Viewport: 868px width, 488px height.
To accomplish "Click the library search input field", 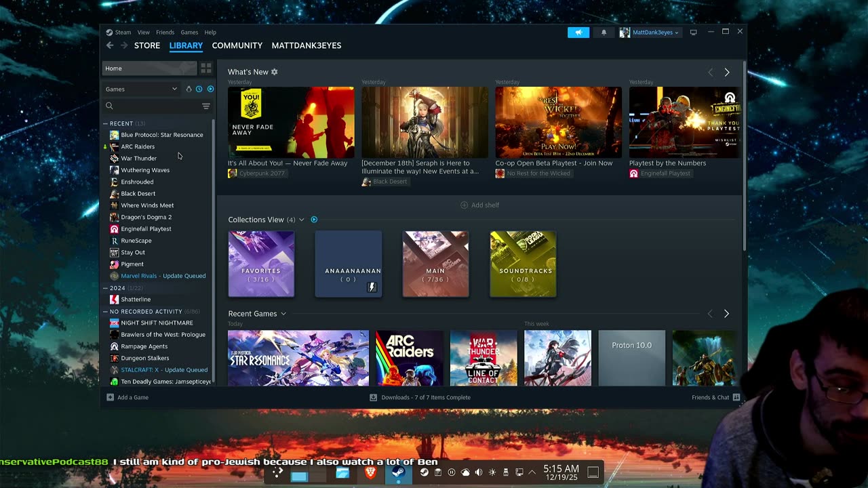I will pyautogui.click(x=157, y=106).
